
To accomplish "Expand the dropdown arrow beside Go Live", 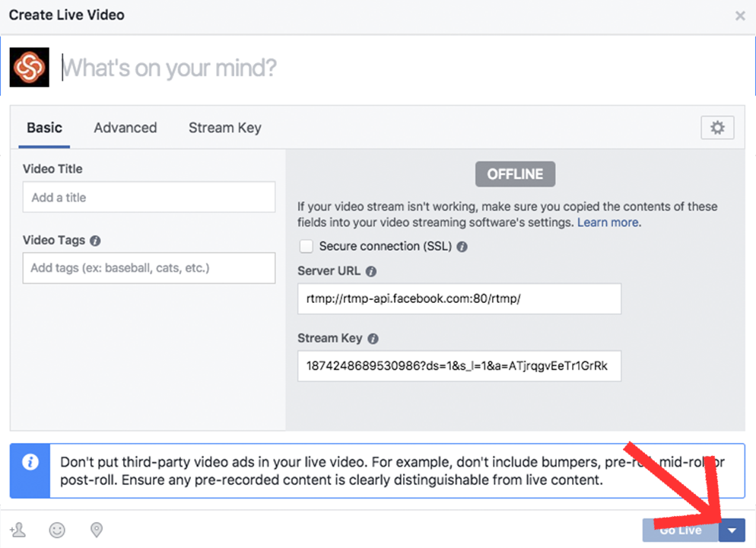I will pos(732,530).
